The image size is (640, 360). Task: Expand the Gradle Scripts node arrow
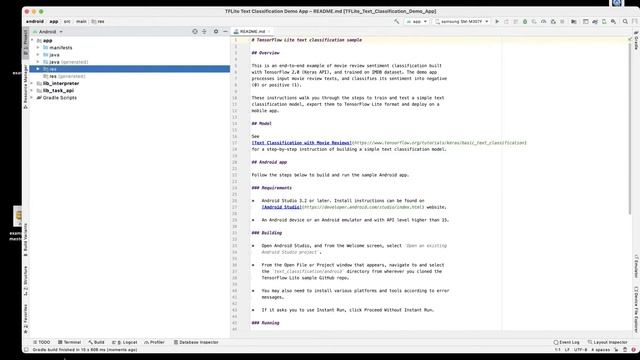[x=32, y=98]
